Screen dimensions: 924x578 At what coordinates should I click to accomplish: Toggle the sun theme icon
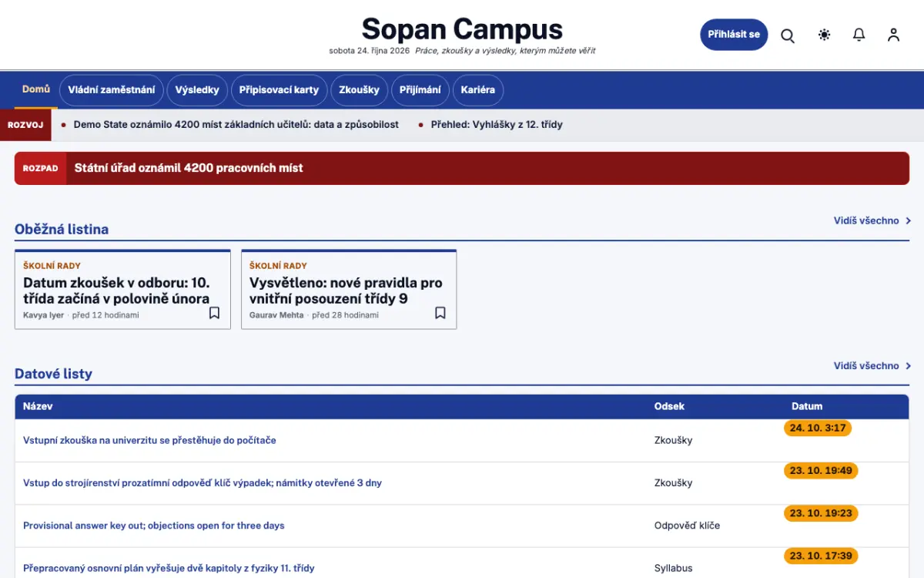coord(825,35)
